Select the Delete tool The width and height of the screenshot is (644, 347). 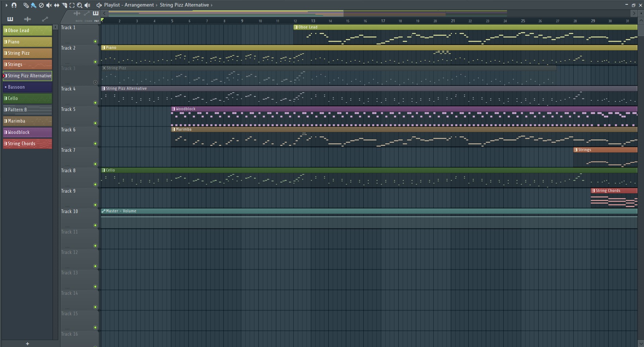point(41,5)
